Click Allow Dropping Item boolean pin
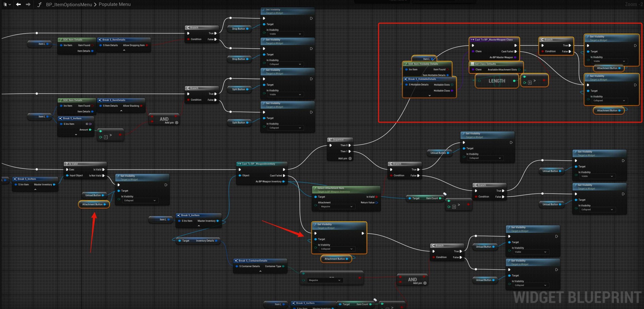644x309 pixels. [x=147, y=45]
